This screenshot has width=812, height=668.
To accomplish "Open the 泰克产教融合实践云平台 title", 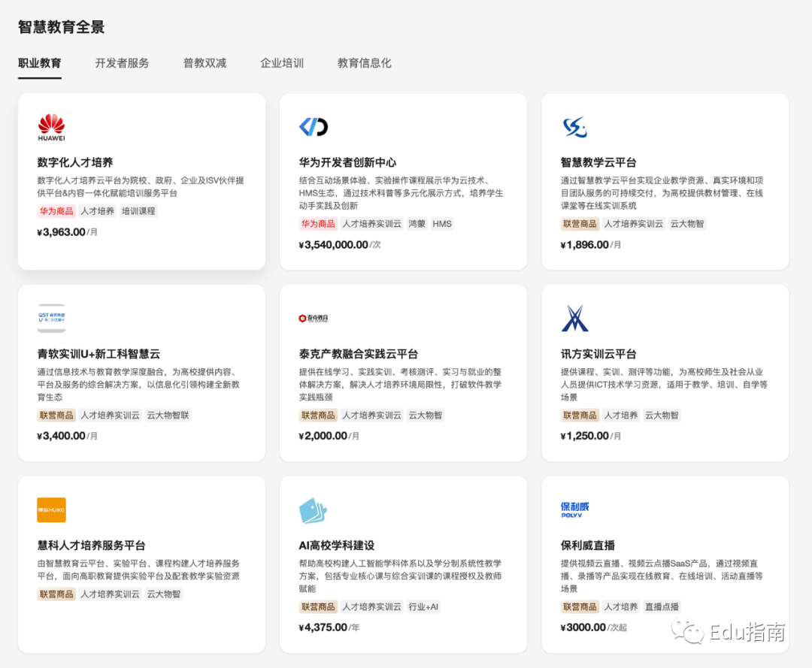I will [x=359, y=354].
